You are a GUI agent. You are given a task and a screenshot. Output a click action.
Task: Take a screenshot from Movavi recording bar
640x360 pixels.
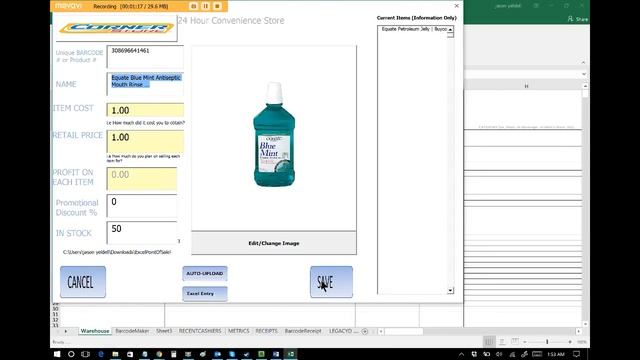click(193, 6)
